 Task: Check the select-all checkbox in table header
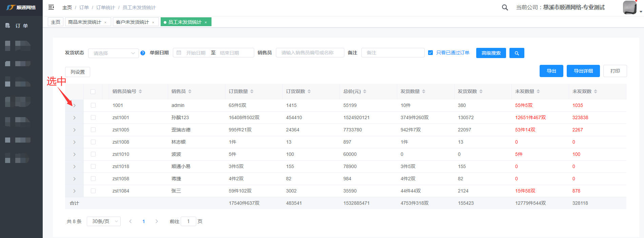tap(93, 92)
